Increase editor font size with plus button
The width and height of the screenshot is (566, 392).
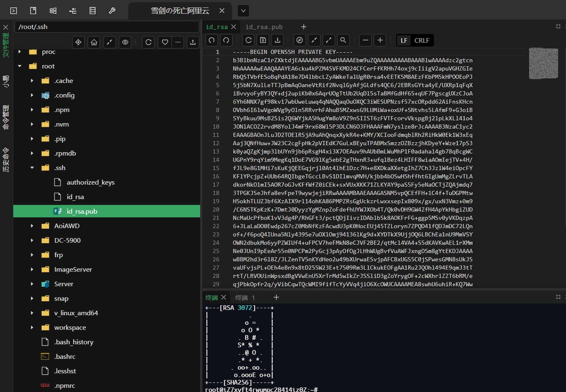coord(380,40)
